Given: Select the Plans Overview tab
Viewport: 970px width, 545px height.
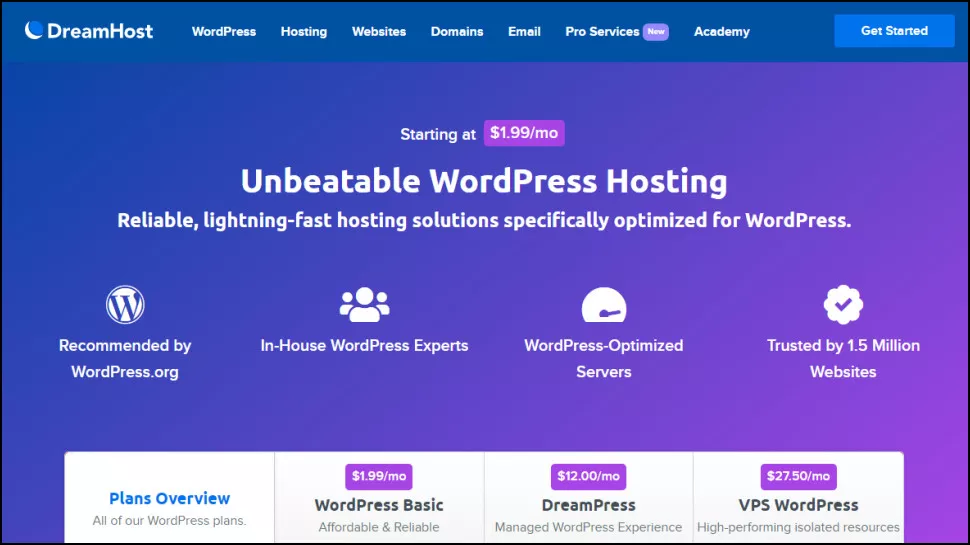Looking at the screenshot, I should click(170, 498).
